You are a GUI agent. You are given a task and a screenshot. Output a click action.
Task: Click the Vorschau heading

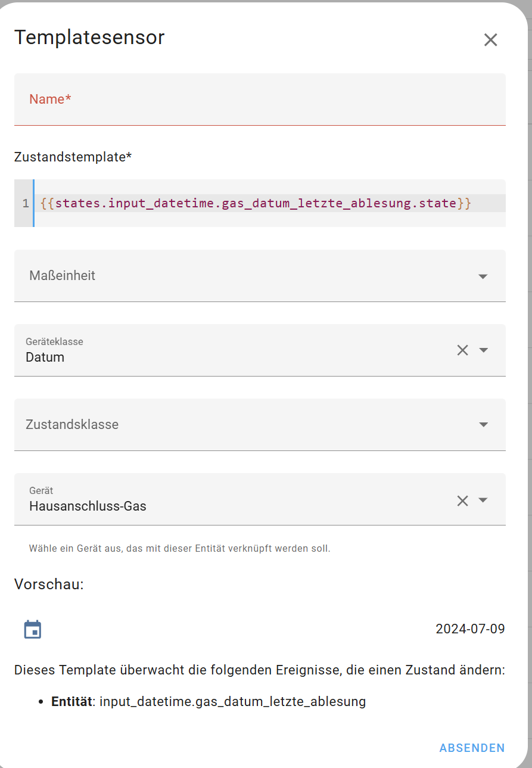click(49, 584)
